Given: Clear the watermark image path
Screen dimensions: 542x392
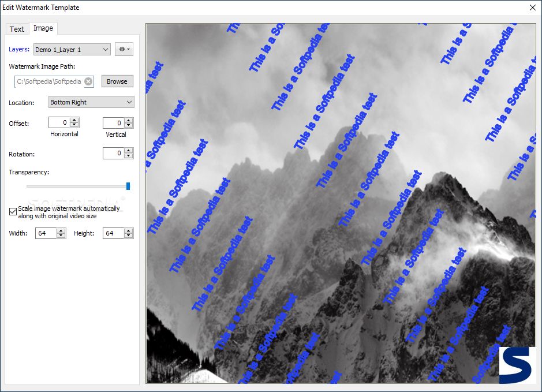Looking at the screenshot, I should click(88, 81).
